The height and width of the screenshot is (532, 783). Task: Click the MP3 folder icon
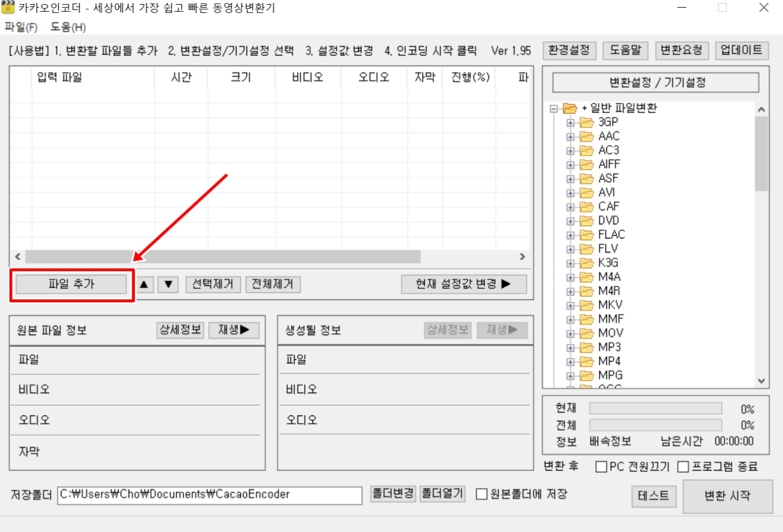coord(586,347)
